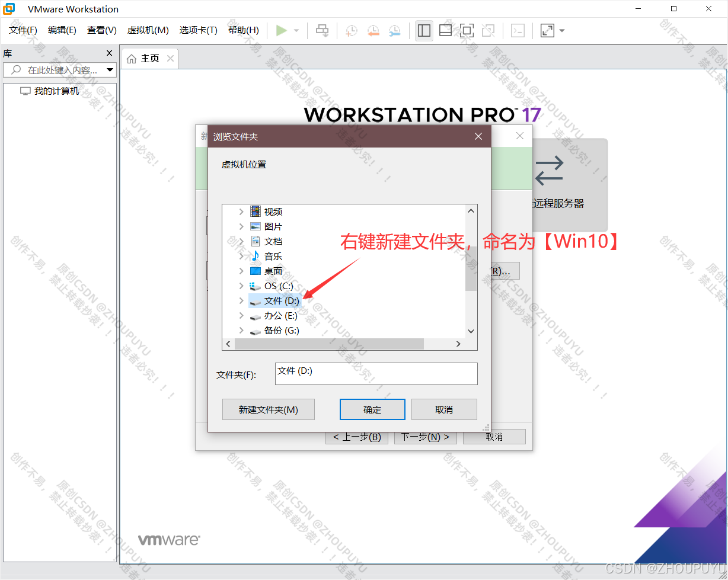
Task: Expand the 音乐 folder node
Action: pos(241,256)
